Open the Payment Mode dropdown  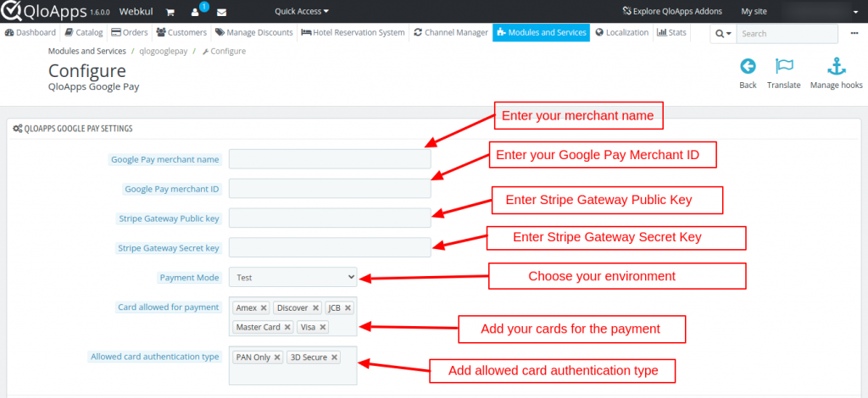(x=292, y=277)
